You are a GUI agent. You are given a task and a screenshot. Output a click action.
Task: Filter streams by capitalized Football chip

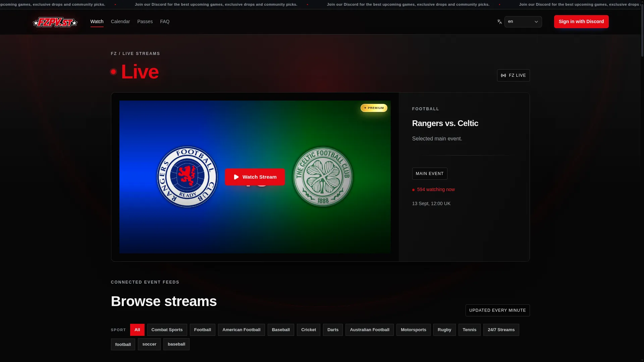(203, 330)
